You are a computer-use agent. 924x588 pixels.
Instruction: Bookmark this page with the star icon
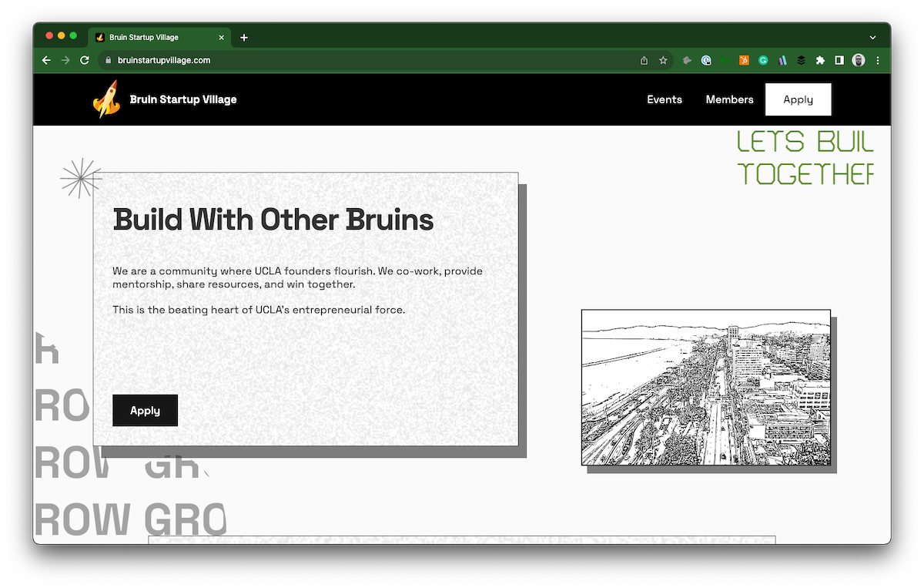(663, 60)
